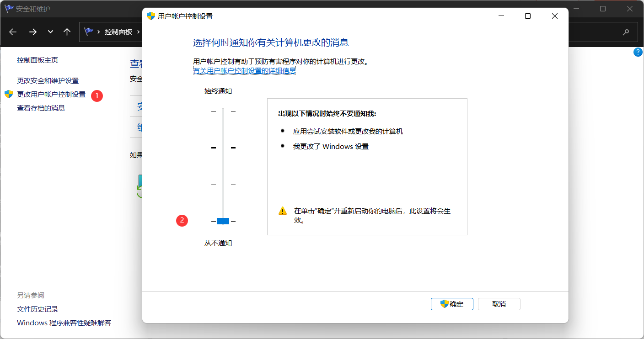Viewport: 644px width, 339px height.
Task: Click the 另请参阅 label in sidebar
Action: [31, 296]
